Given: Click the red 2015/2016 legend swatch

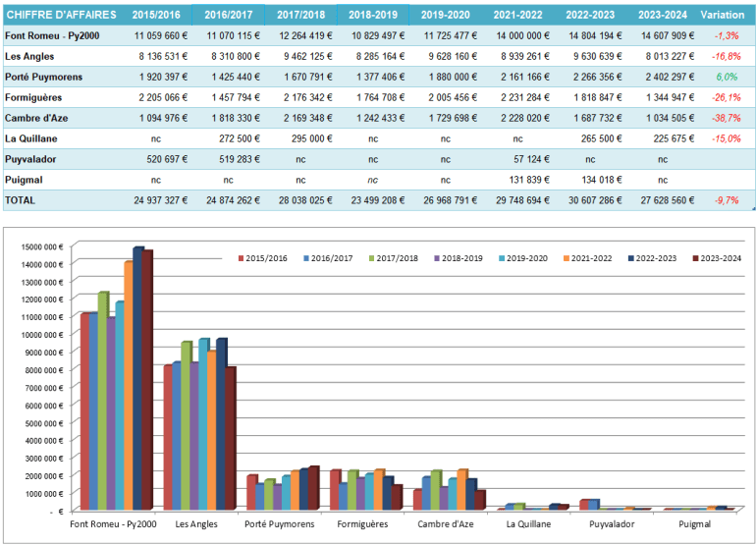Looking at the screenshot, I should (x=241, y=257).
